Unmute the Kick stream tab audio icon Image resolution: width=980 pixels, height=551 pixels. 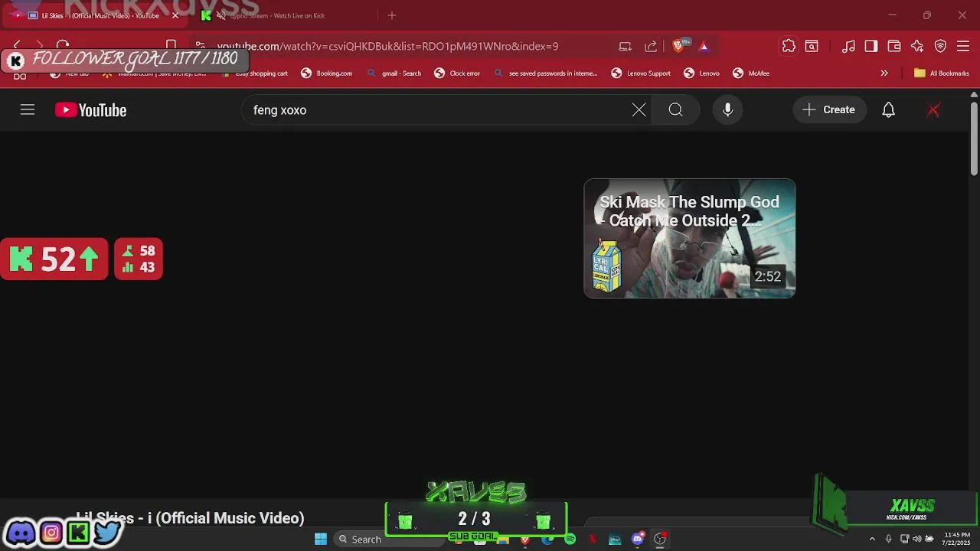pyautogui.click(x=221, y=15)
